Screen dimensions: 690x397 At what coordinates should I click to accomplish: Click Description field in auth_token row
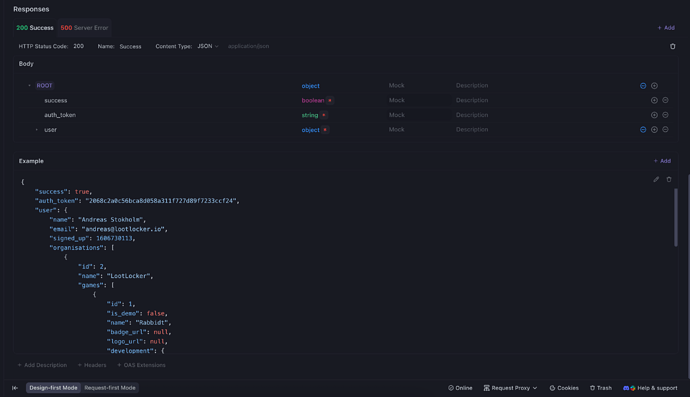[x=472, y=115]
